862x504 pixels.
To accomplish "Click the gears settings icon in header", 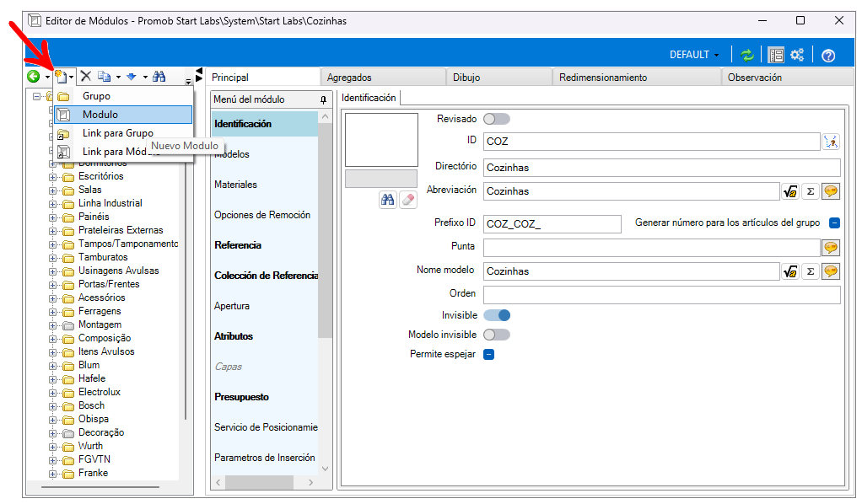I will pos(797,55).
